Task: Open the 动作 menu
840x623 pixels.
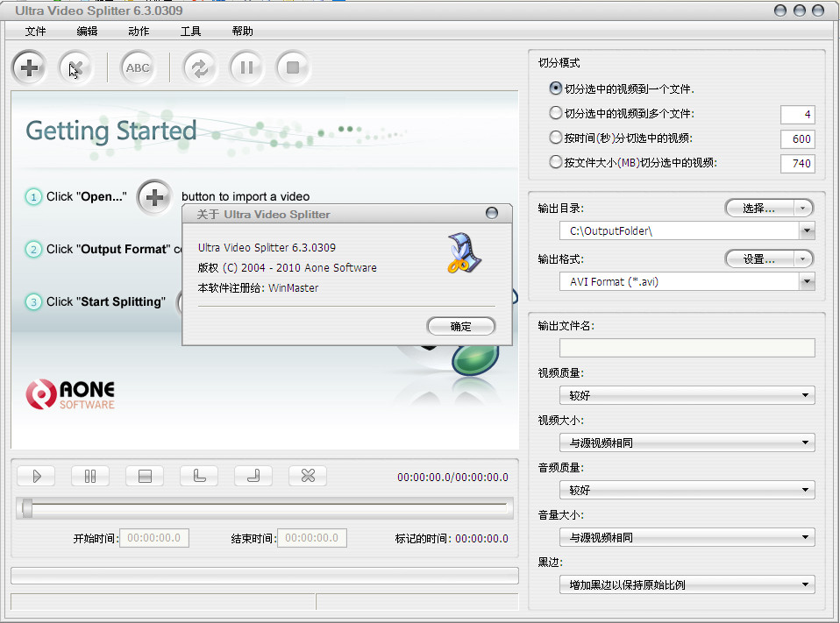Action: click(x=139, y=31)
